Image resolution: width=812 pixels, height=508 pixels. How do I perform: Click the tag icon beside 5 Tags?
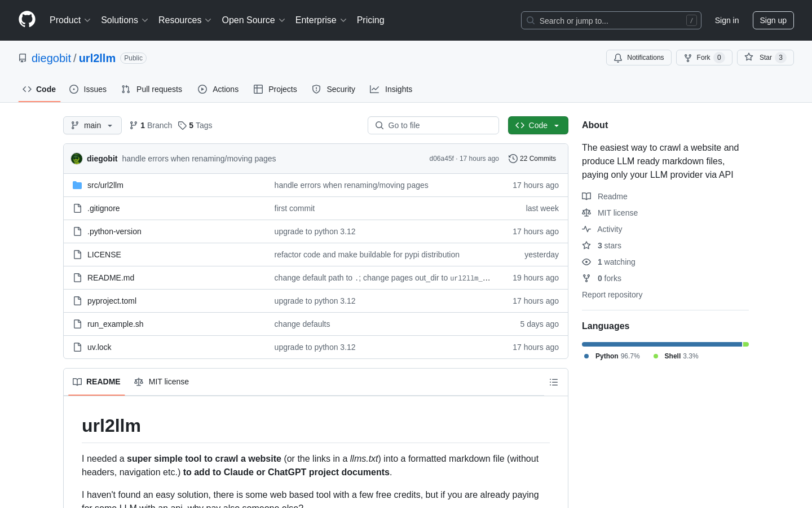click(x=182, y=125)
